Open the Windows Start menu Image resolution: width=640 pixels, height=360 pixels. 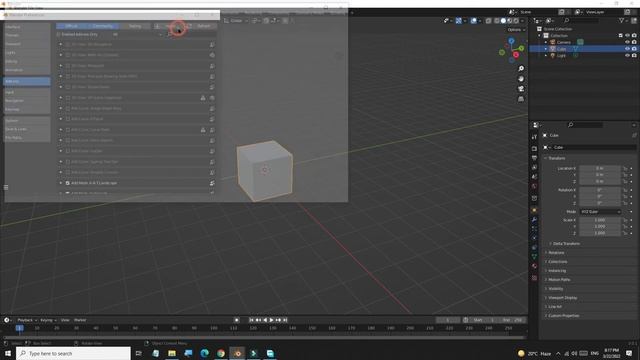[8, 353]
